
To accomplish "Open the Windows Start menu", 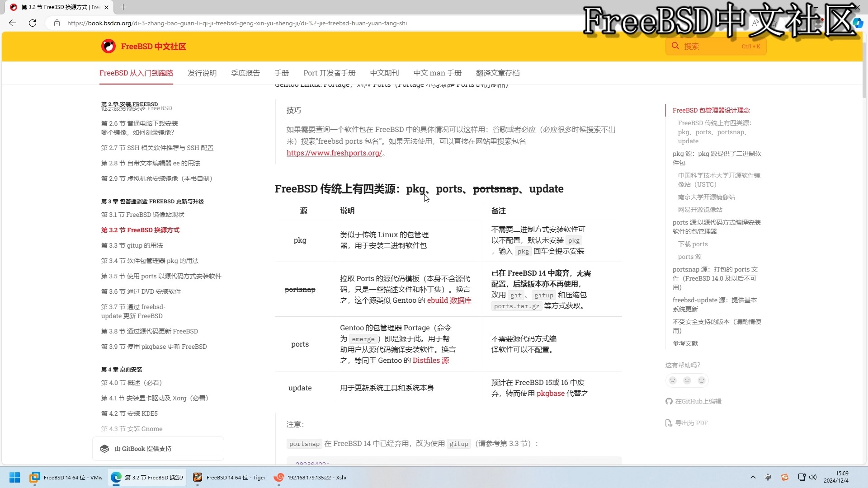I will tap(14, 477).
